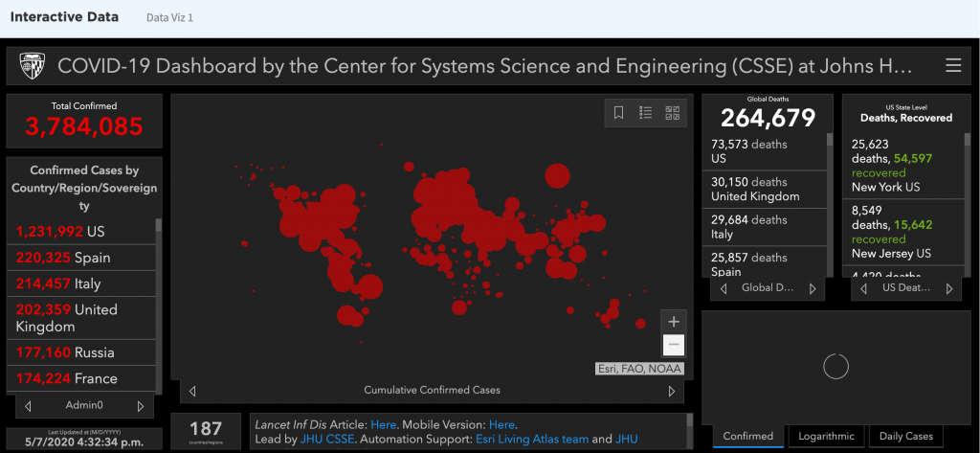Select New York US deaths and recovered entry
The height and width of the screenshot is (453, 980).
pyautogui.click(x=903, y=165)
